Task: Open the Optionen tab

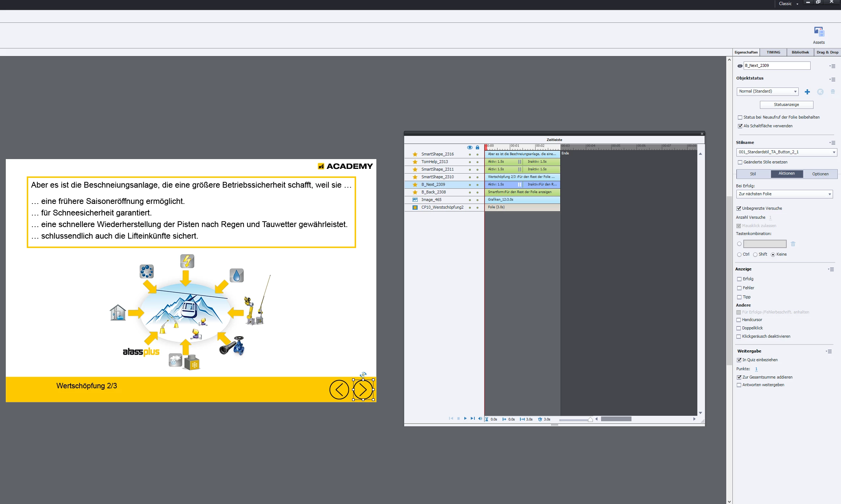Action: 820,174
